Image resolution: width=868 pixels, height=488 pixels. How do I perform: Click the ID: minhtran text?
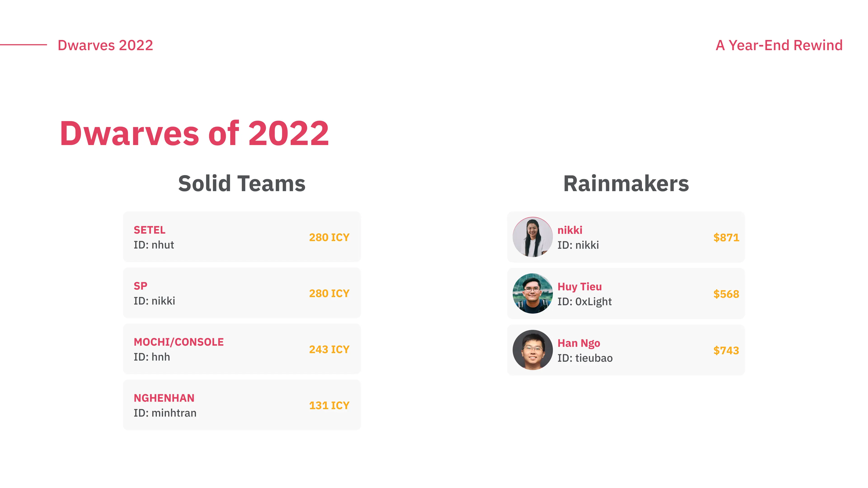click(165, 413)
